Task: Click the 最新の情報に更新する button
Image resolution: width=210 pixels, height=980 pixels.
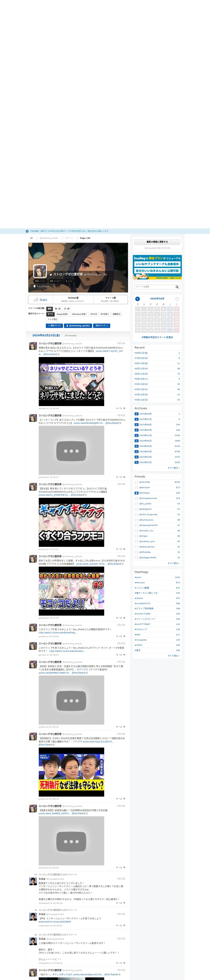Action: click(x=157, y=242)
